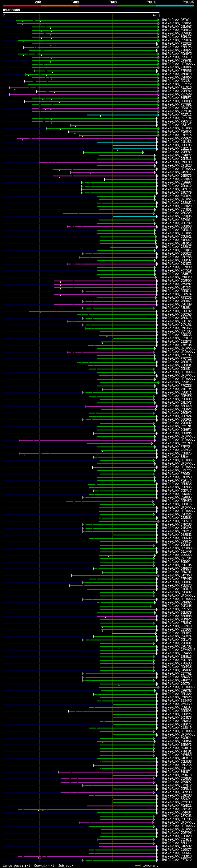Click the hit label UniRef100_B6TDA5
This screenshot has width=197, height=868.
click(x=177, y=233)
